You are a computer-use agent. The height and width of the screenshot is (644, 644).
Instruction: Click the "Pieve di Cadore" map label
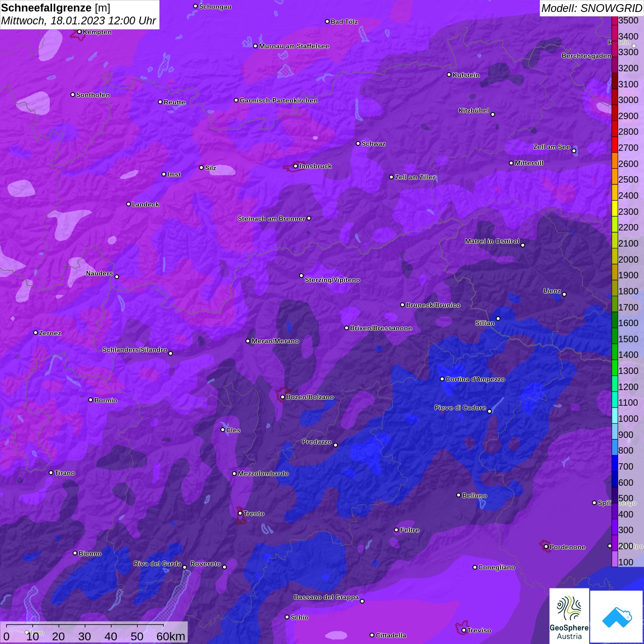[460, 408]
